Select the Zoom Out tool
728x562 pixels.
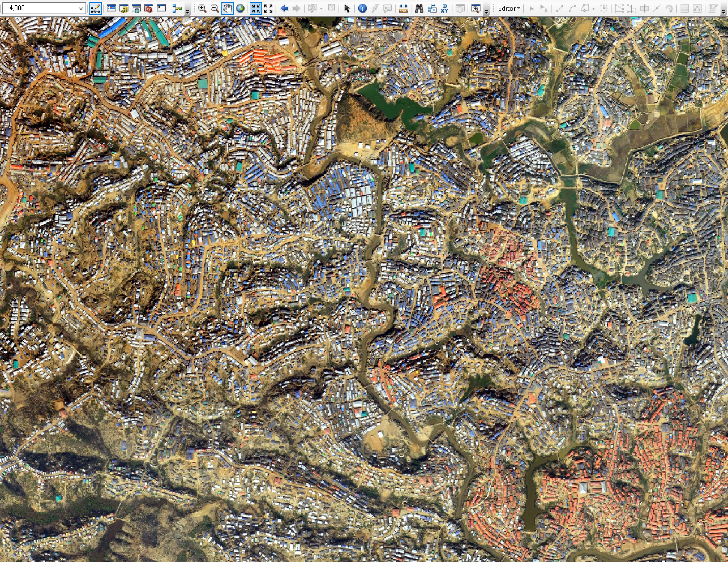(215, 8)
